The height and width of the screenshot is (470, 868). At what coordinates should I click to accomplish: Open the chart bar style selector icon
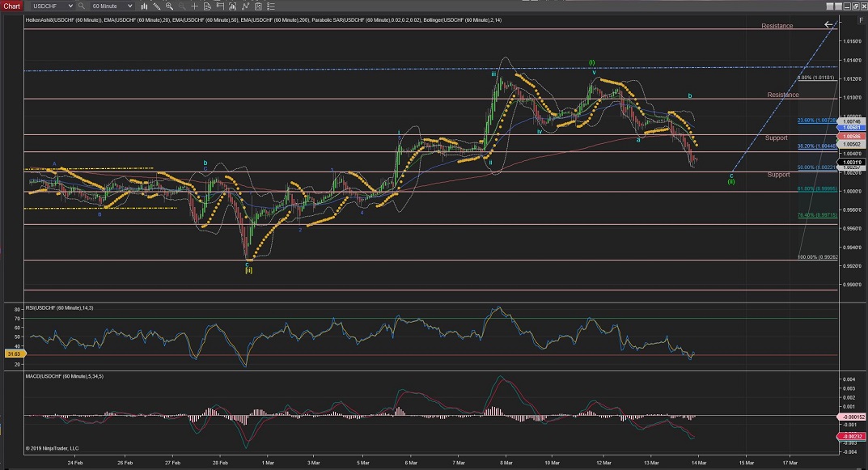click(145, 6)
